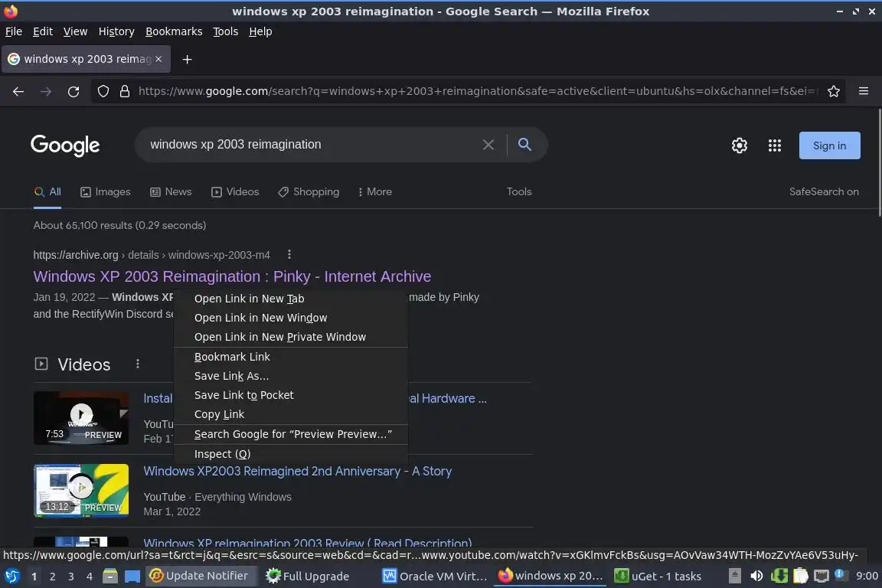This screenshot has height=588, width=882.
Task: Switch to workspace 3
Action: point(71,577)
